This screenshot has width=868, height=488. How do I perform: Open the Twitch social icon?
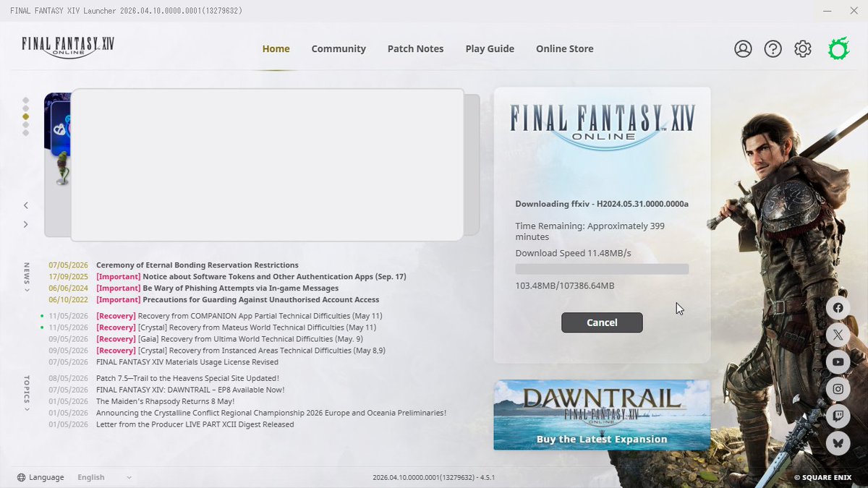[838, 416]
